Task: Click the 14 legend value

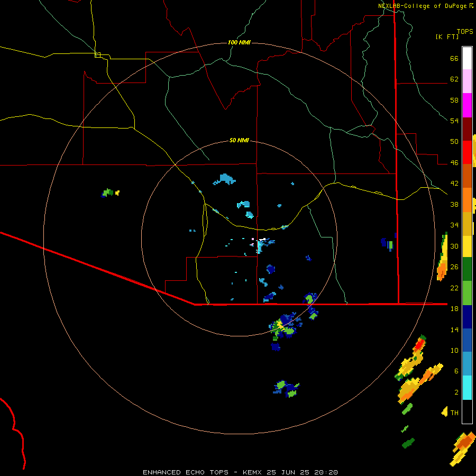Action: click(x=454, y=329)
